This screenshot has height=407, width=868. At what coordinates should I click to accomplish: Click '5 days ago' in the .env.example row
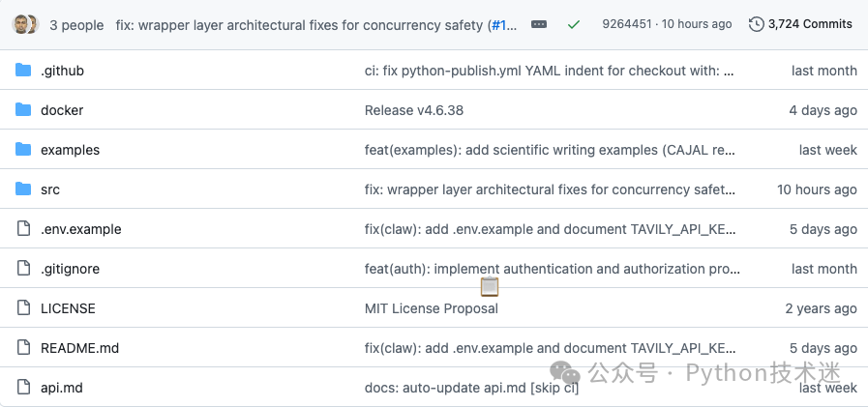[x=823, y=229]
